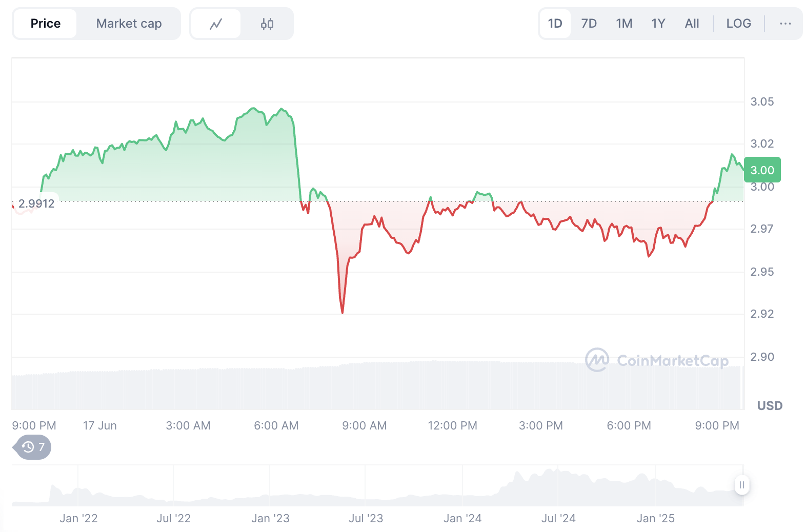Open the three-dot more options menu
Image resolution: width=805 pixels, height=532 pixels.
(x=785, y=24)
